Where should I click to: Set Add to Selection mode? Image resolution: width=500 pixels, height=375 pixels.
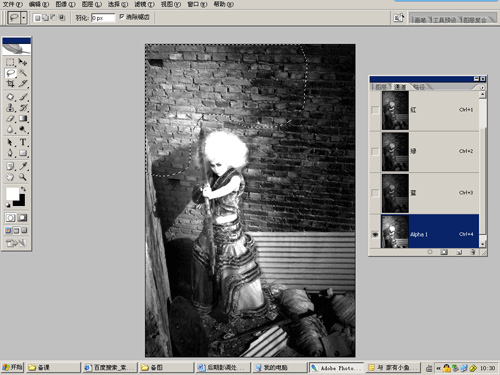click(x=45, y=18)
